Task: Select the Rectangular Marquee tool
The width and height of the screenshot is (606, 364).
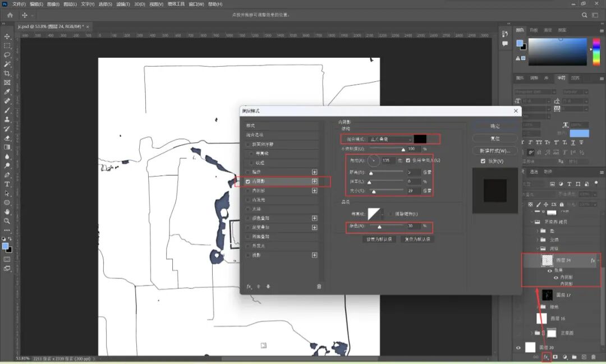Action: [7, 45]
